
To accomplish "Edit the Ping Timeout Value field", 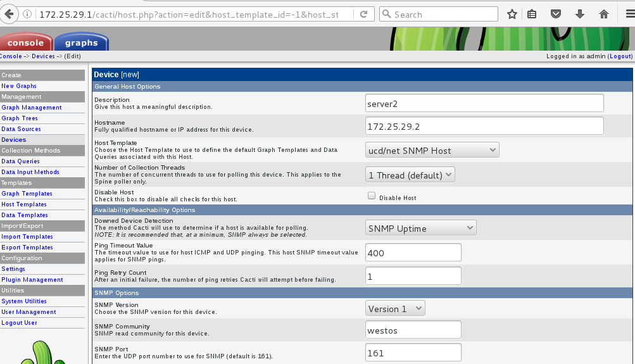I will (413, 253).
